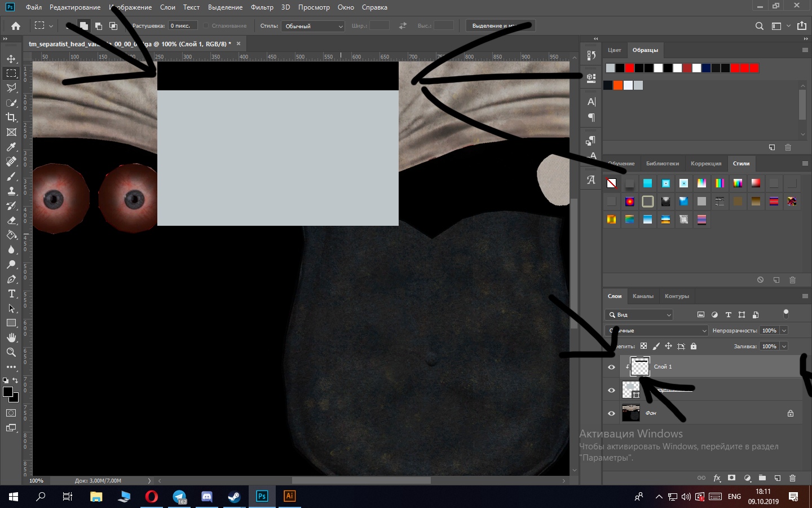812x508 pixels.
Task: Hide the Слой 1 layer
Action: point(611,367)
